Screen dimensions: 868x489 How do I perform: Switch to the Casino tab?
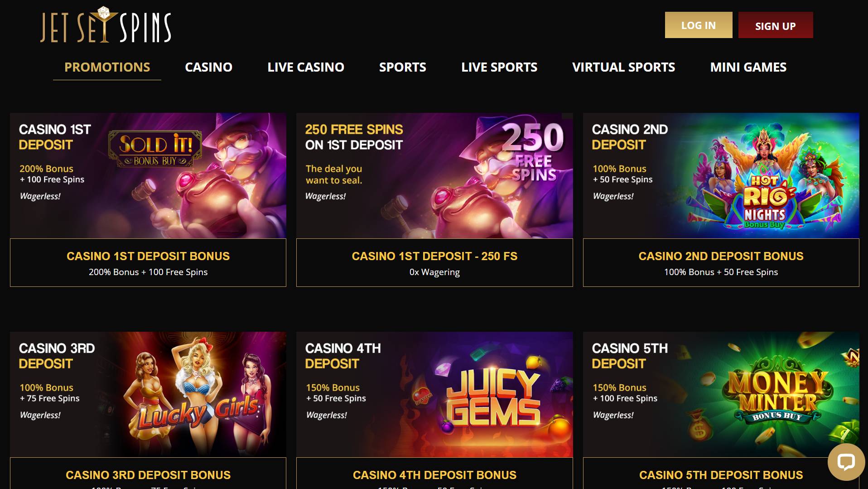tap(208, 67)
